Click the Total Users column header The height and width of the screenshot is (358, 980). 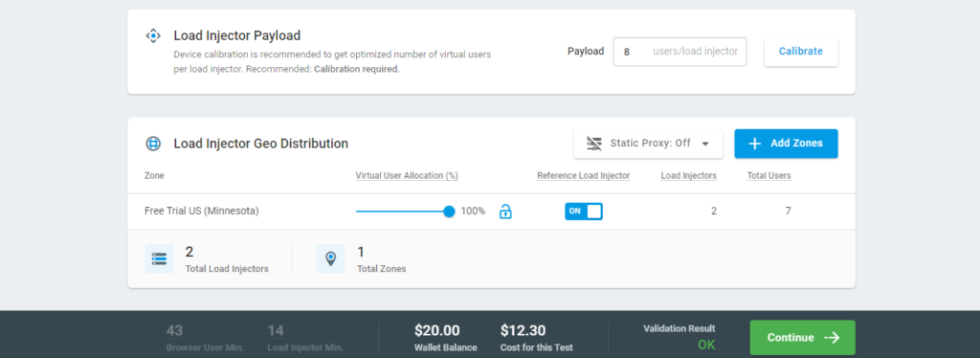click(x=768, y=175)
